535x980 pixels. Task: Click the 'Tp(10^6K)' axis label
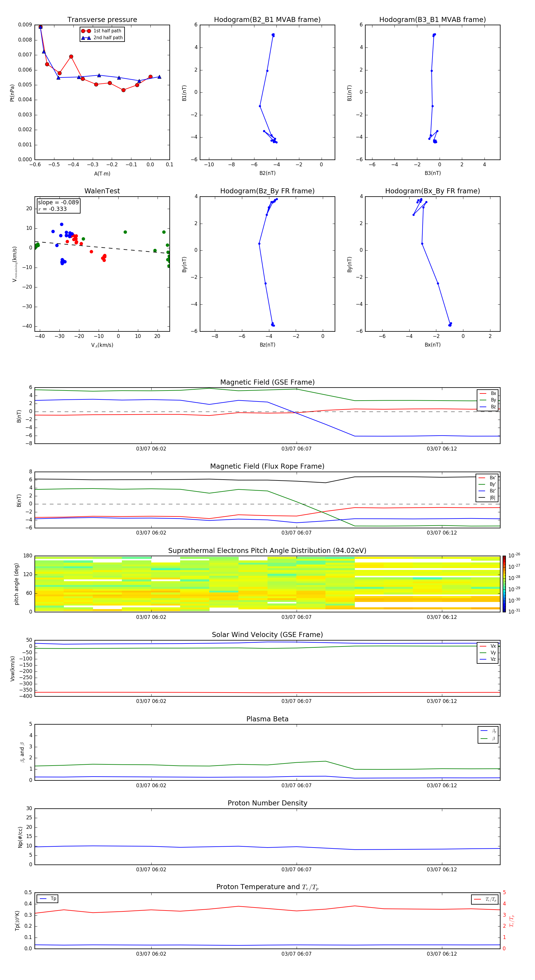tap(17, 921)
